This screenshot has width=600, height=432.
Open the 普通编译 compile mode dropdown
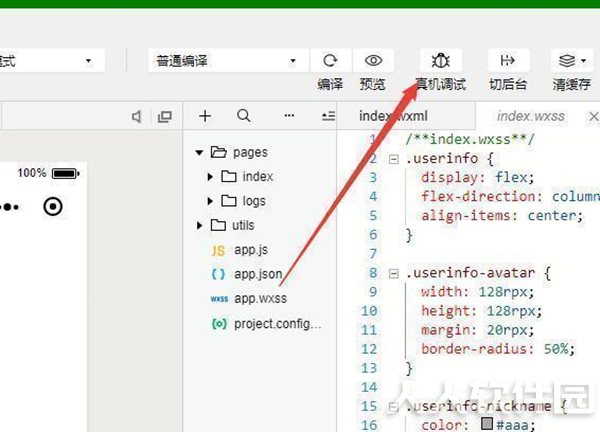[228, 60]
